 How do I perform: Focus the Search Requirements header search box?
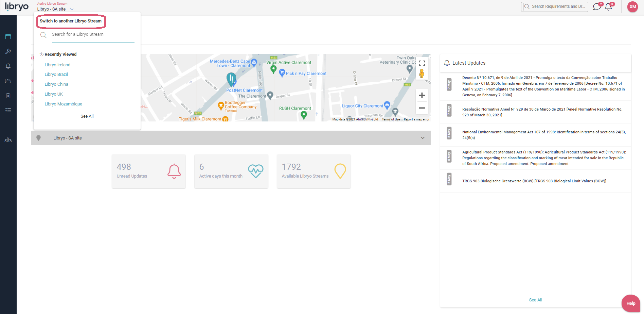click(555, 6)
